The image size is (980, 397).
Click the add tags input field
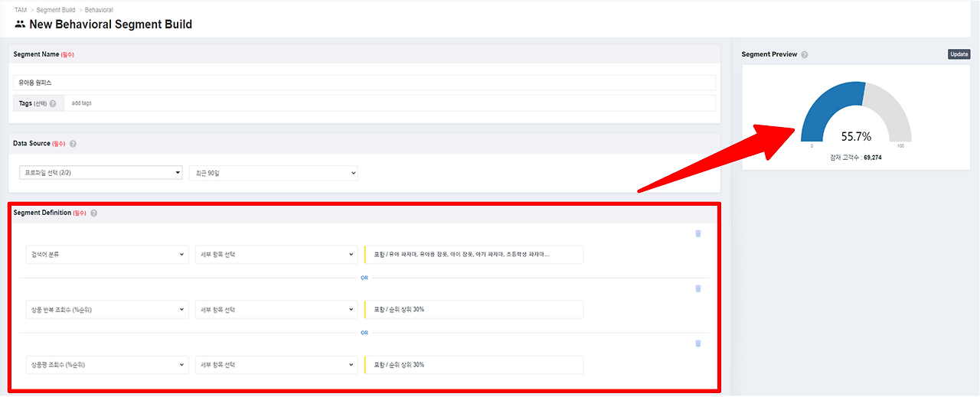(x=390, y=103)
